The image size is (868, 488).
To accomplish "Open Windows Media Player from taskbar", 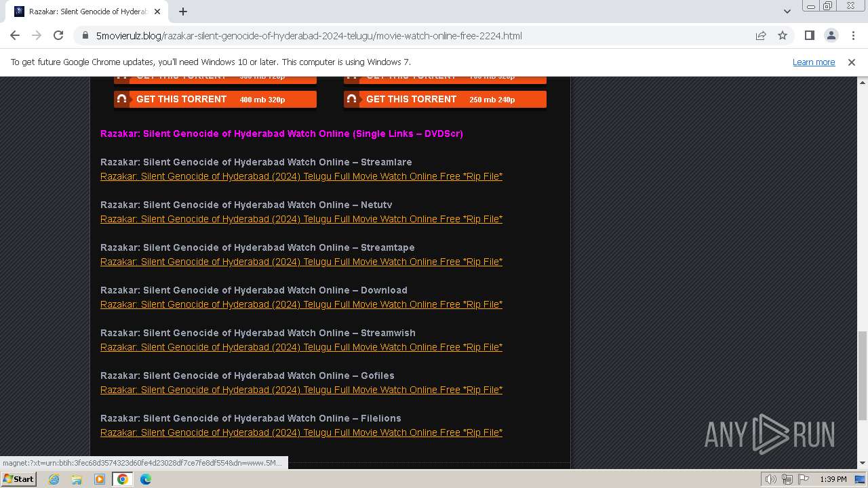I will click(100, 479).
